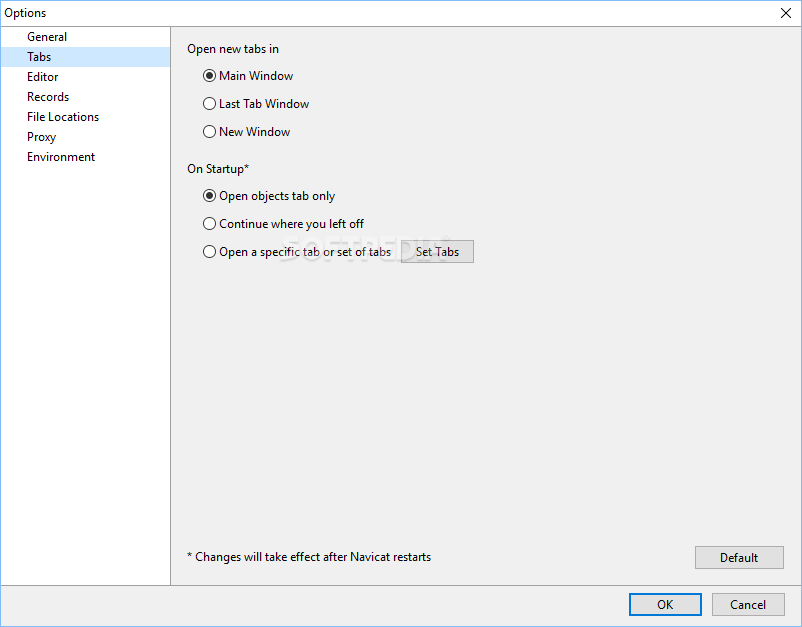
Task: Confirm changes with OK
Action: pos(665,605)
